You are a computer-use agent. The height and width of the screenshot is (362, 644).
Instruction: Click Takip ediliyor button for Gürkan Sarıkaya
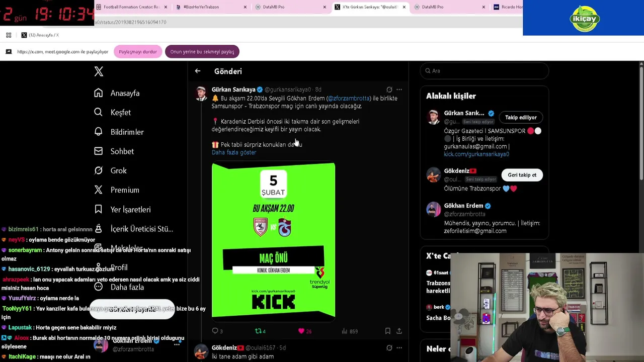click(x=521, y=118)
